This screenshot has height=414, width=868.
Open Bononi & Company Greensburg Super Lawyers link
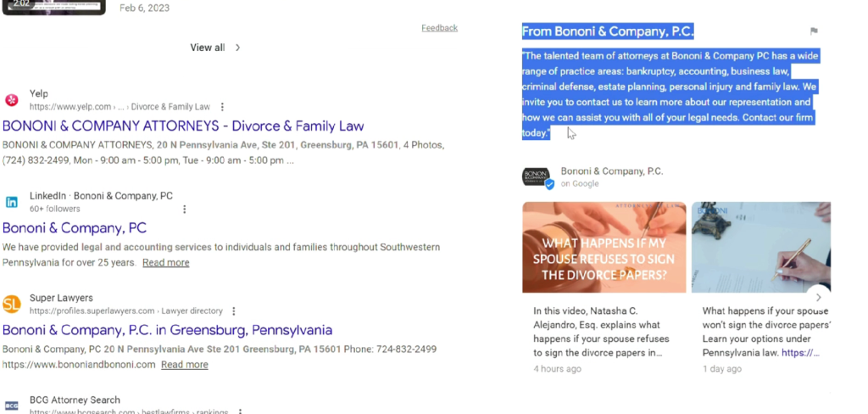pyautogui.click(x=167, y=330)
